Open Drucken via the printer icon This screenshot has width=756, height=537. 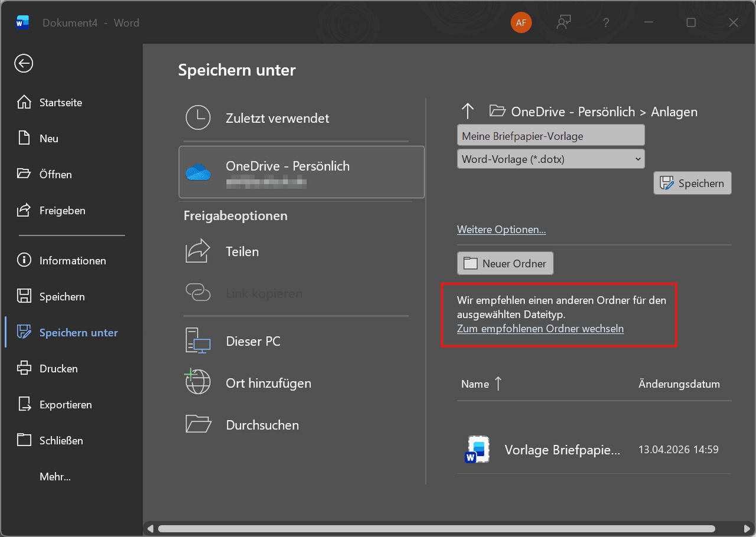point(24,369)
